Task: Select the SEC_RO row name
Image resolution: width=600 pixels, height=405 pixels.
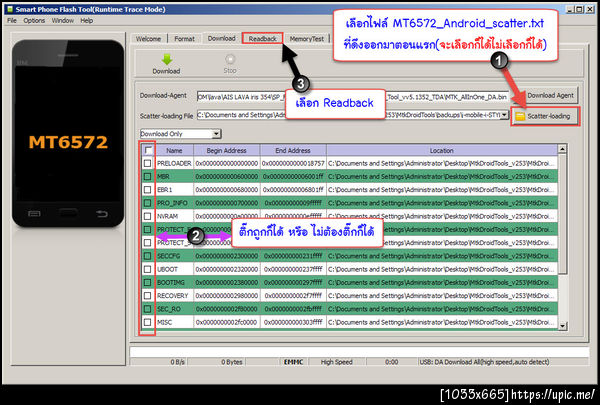Action: tap(168, 309)
